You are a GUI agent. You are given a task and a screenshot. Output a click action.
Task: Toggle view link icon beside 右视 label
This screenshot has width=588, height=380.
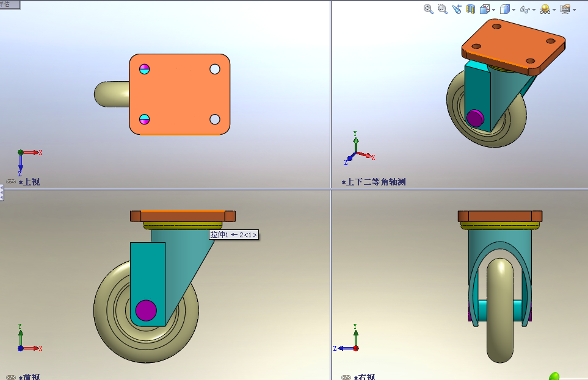[346, 378]
